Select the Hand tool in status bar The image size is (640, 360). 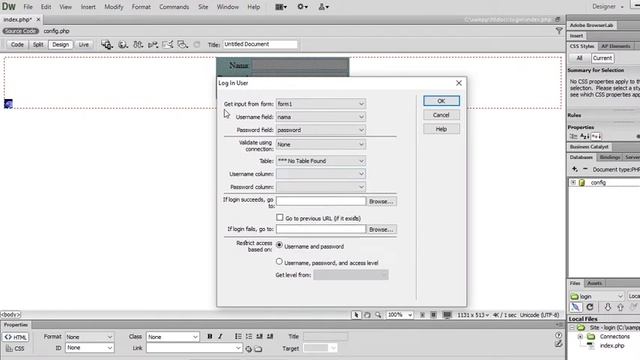[367, 315]
